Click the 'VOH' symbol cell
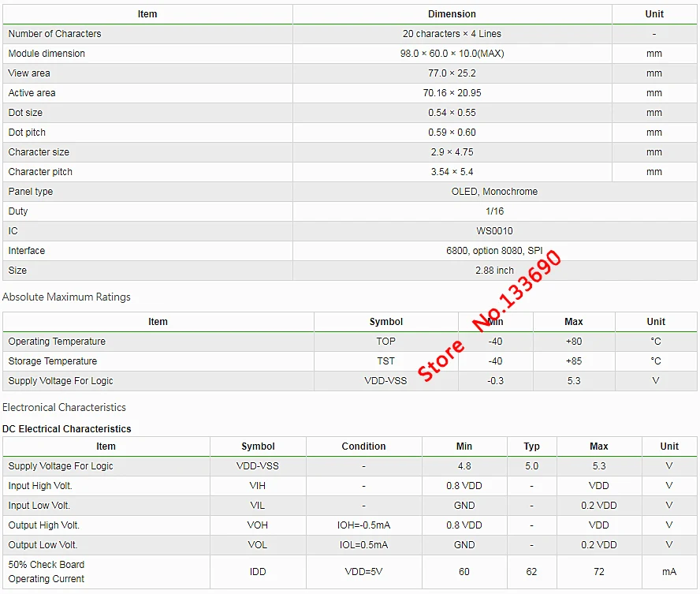Screen dimensions: 700x594 coord(258,525)
